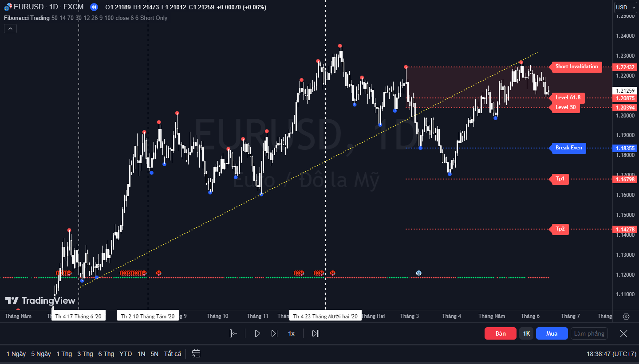Viewport: 639px width, 364px height.
Task: Click the jump-to-bar selection replay icon
Action: point(233,333)
